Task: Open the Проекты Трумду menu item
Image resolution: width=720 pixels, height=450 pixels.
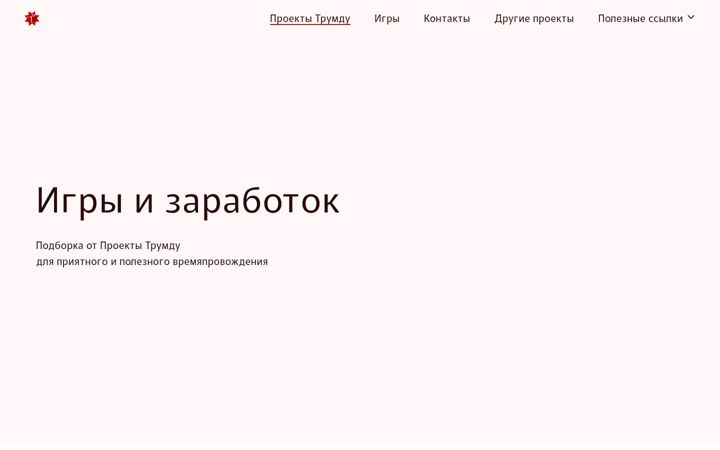Action: tap(310, 19)
